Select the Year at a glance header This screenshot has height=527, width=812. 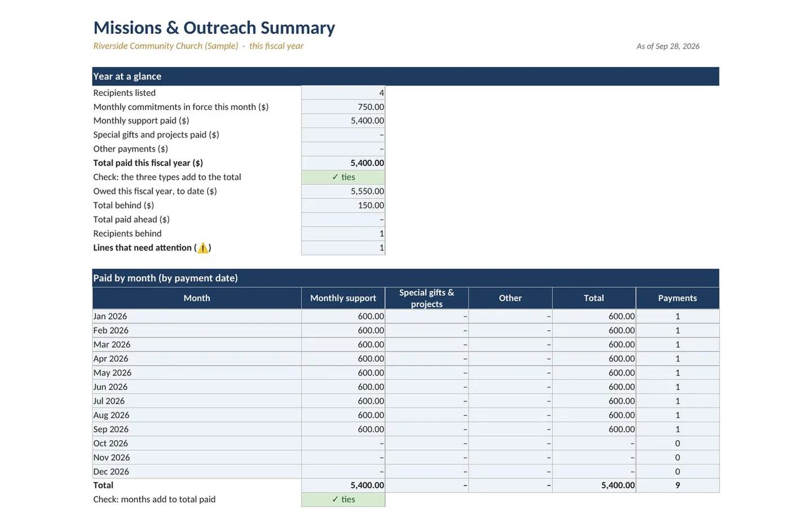405,76
